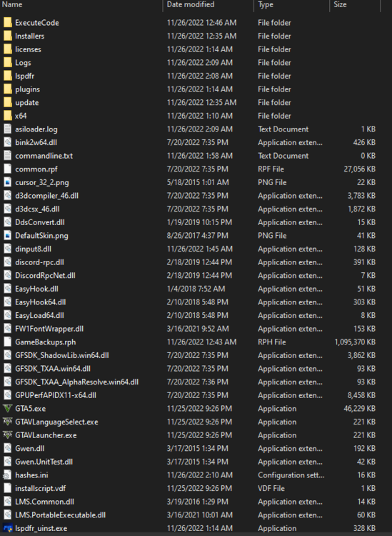Click the GTAVLanguageSelect.exe icon
The height and width of the screenshot is (536, 392).
[x=8, y=422]
